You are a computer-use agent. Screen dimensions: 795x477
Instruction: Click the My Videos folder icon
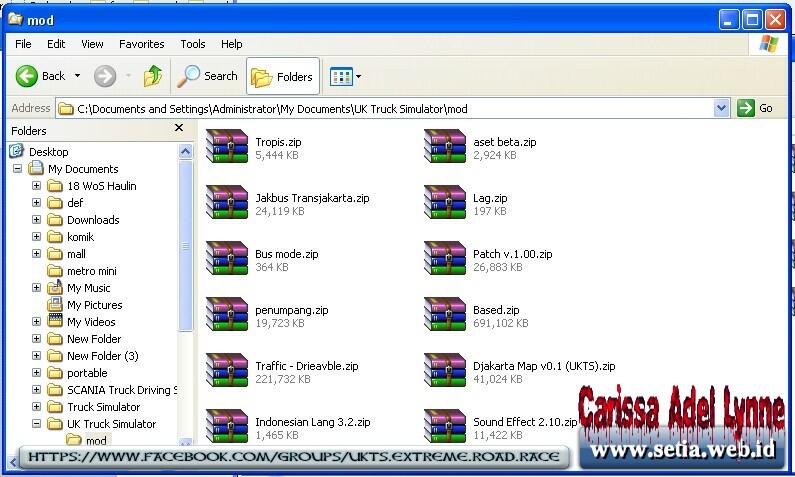pos(55,321)
